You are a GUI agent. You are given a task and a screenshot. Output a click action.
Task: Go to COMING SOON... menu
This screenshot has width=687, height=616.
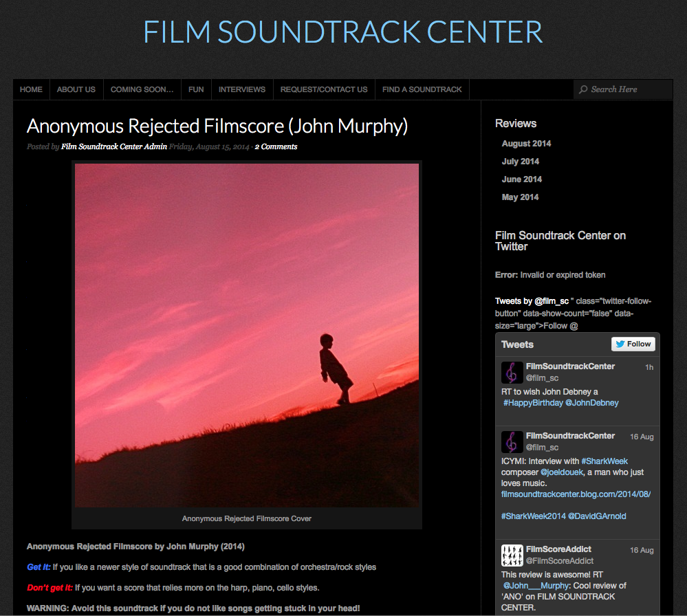(x=142, y=89)
